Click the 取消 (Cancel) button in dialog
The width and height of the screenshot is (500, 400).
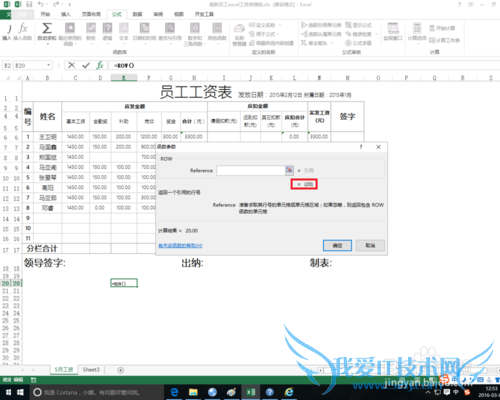pyautogui.click(x=370, y=246)
